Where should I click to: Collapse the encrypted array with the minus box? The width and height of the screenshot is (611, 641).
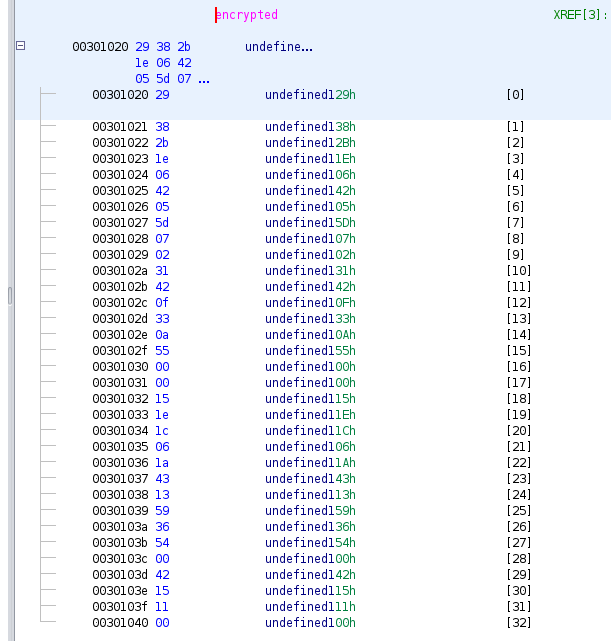click(20, 47)
